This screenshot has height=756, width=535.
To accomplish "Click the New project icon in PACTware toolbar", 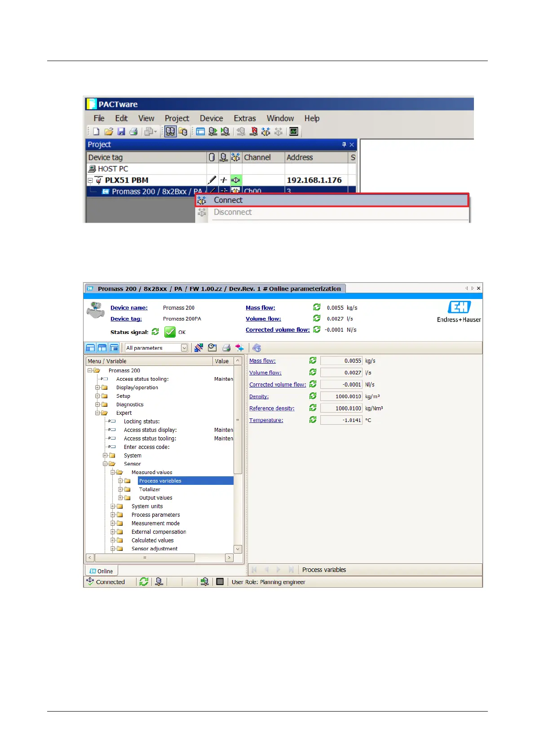I will coord(96,132).
